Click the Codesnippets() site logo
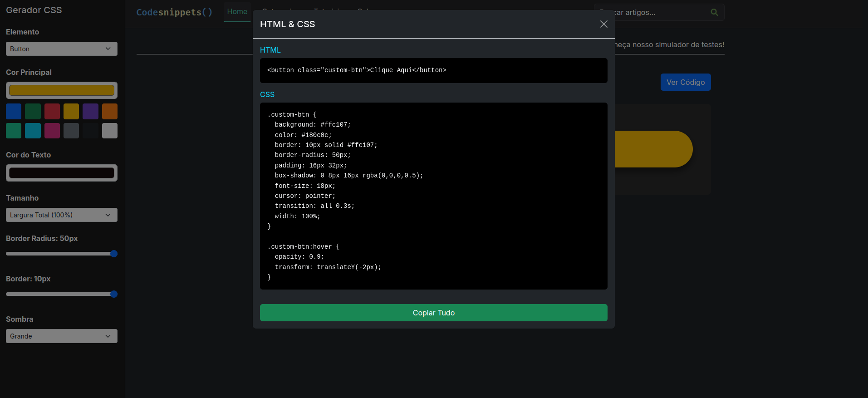 [x=174, y=12]
